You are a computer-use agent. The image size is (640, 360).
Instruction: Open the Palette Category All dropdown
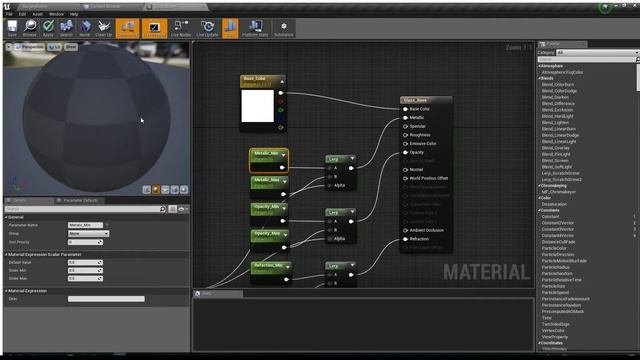[597, 53]
